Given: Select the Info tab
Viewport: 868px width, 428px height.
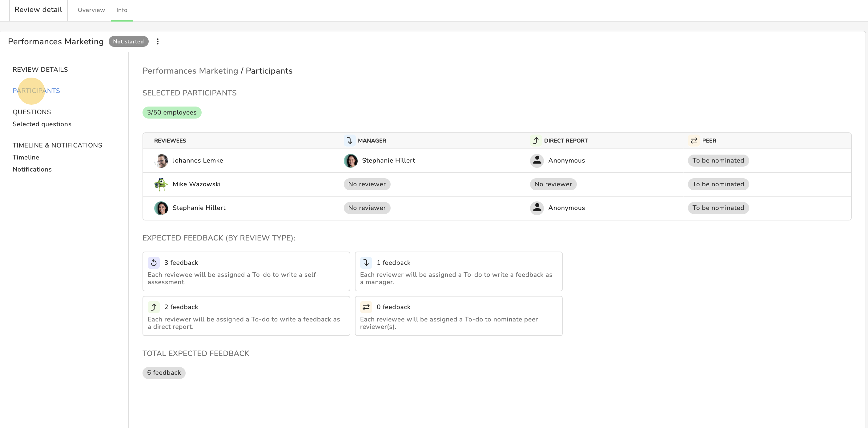Looking at the screenshot, I should pos(122,10).
